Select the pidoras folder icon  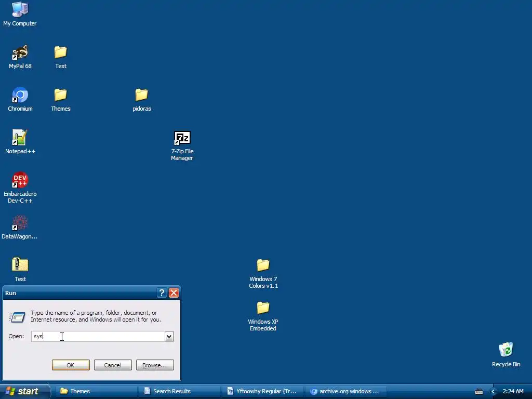[x=141, y=95]
